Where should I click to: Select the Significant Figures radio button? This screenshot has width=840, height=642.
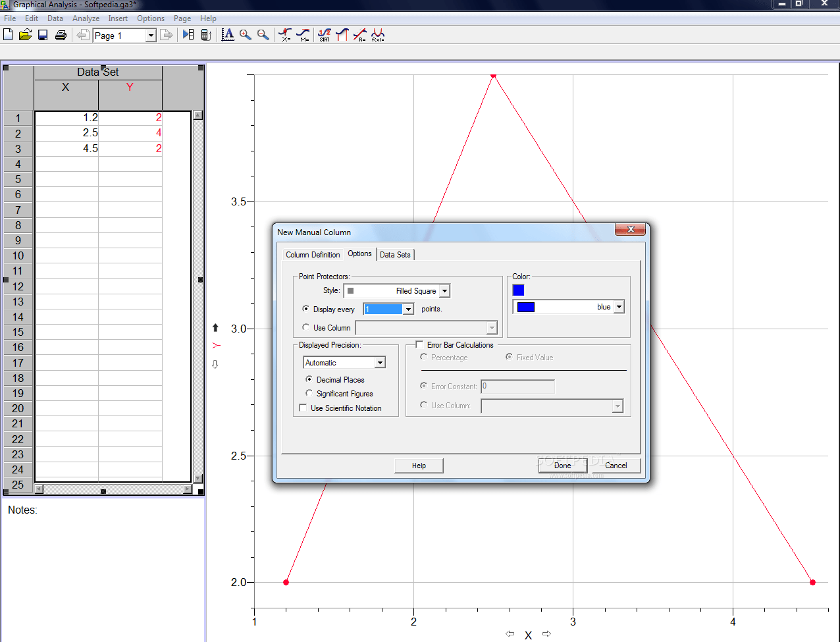point(309,393)
